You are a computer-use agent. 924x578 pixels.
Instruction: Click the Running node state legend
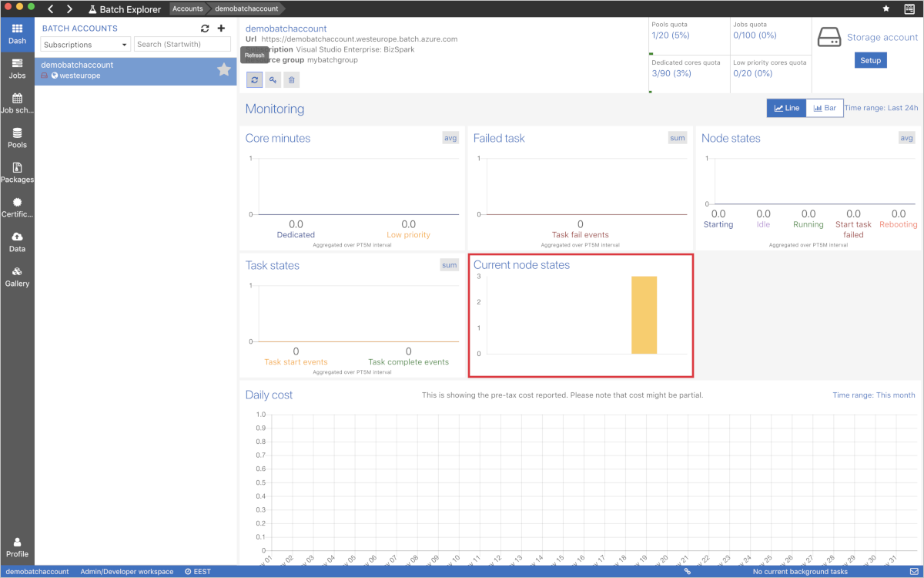(808, 224)
